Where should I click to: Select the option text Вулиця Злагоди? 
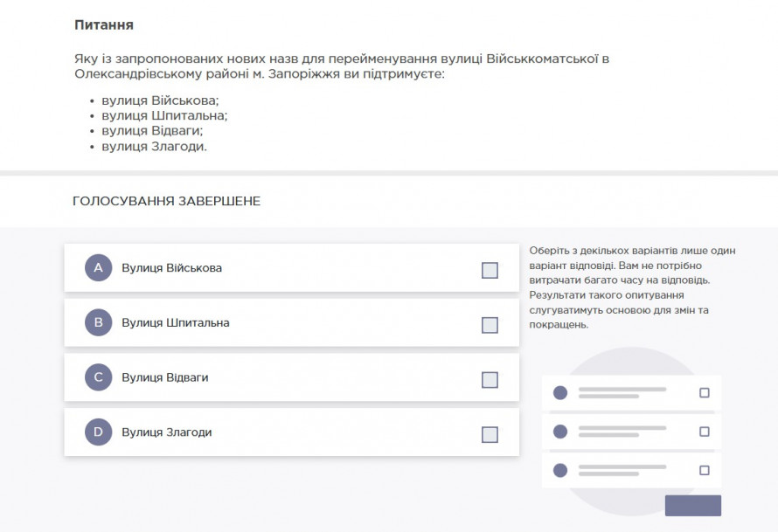point(167,432)
